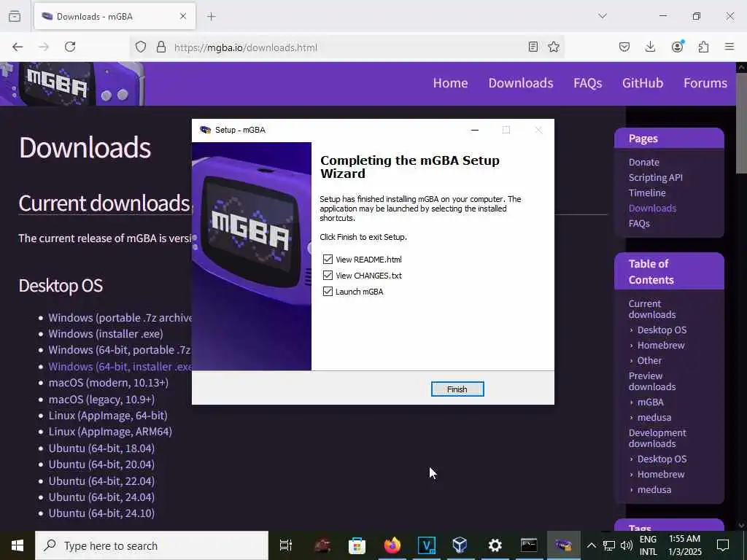Image resolution: width=747 pixels, height=560 pixels.
Task: Jump to Other in table of contents
Action: [649, 360]
